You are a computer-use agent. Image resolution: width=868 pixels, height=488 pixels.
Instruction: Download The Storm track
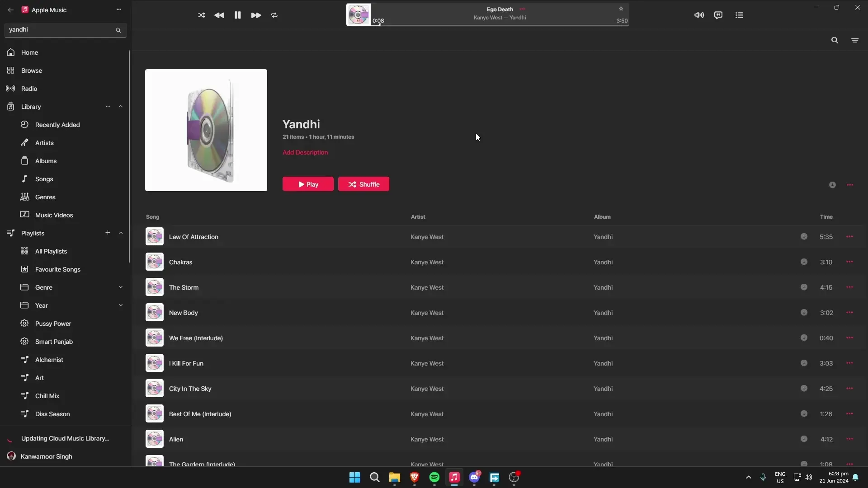click(x=804, y=287)
